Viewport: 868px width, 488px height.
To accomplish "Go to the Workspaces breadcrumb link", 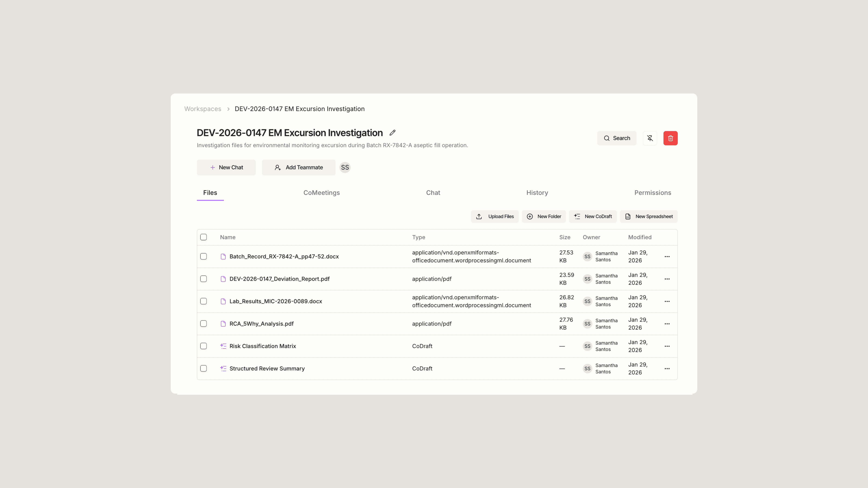I will pyautogui.click(x=203, y=109).
